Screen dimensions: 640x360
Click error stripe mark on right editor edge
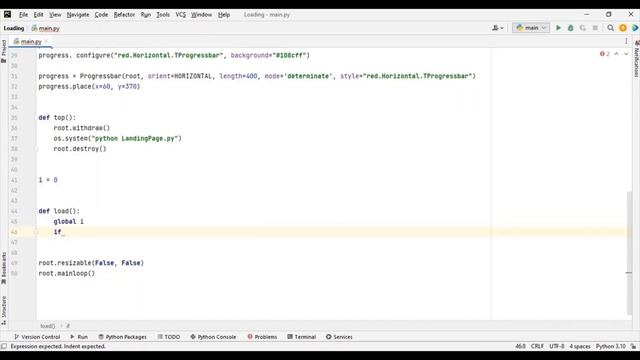point(629,273)
